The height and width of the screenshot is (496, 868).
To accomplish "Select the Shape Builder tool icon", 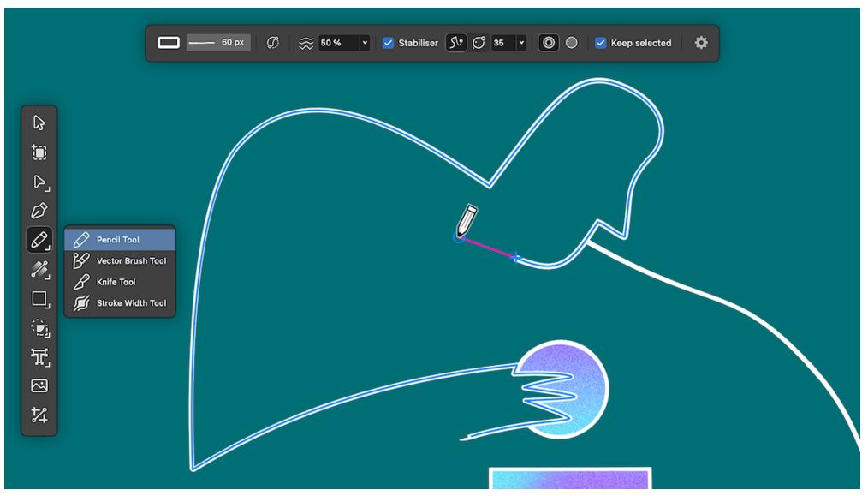I will (39, 327).
